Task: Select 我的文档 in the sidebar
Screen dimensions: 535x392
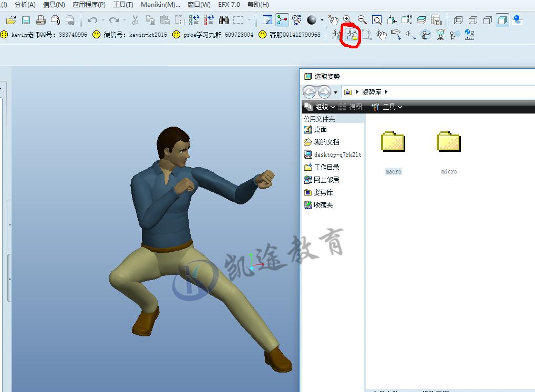Action: [x=326, y=142]
